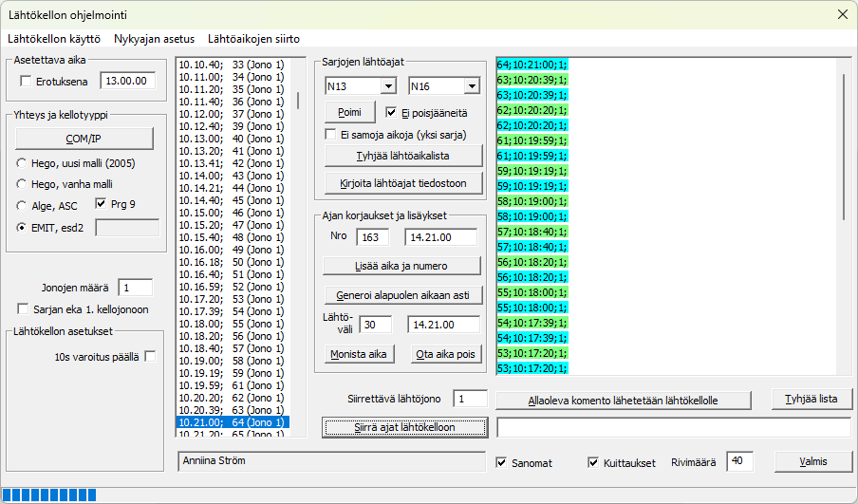Select row 10.15.00; 46 (Jono 1)
The image size is (858, 504).
(233, 213)
